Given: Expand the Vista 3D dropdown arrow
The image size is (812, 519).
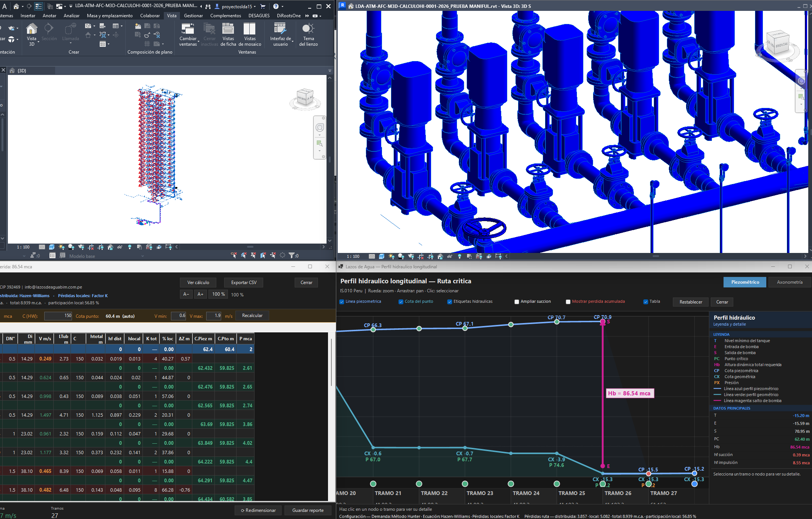Looking at the screenshot, I should tap(38, 42).
